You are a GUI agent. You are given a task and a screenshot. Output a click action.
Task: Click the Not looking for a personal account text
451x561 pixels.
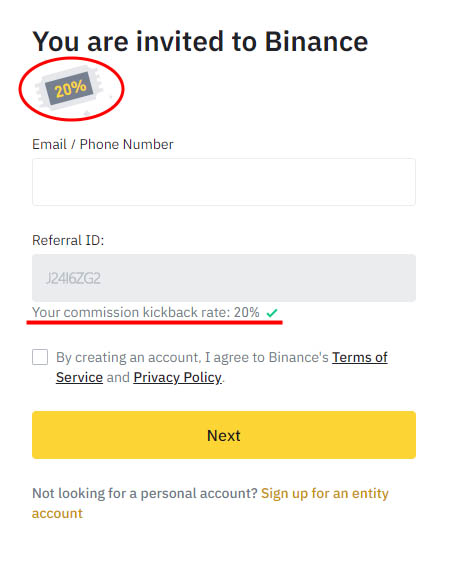tap(145, 493)
